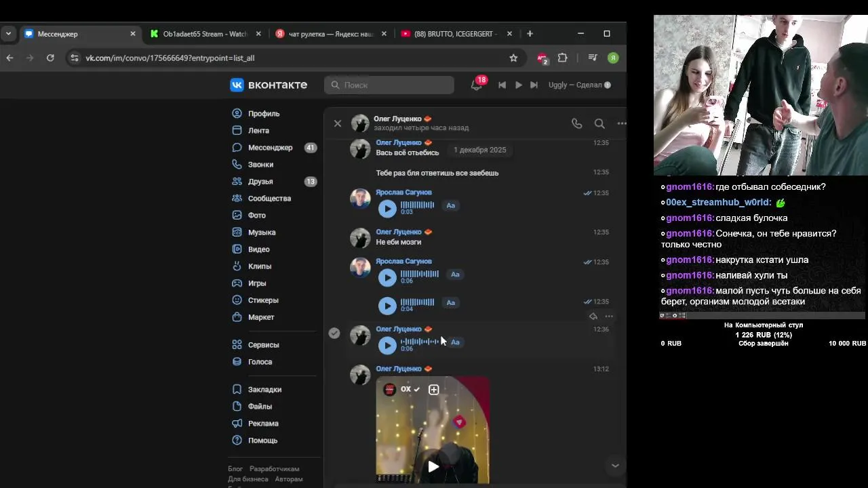Image resolution: width=868 pixels, height=488 pixels.
Task: Jump to latest messages with down chevron
Action: click(x=615, y=465)
